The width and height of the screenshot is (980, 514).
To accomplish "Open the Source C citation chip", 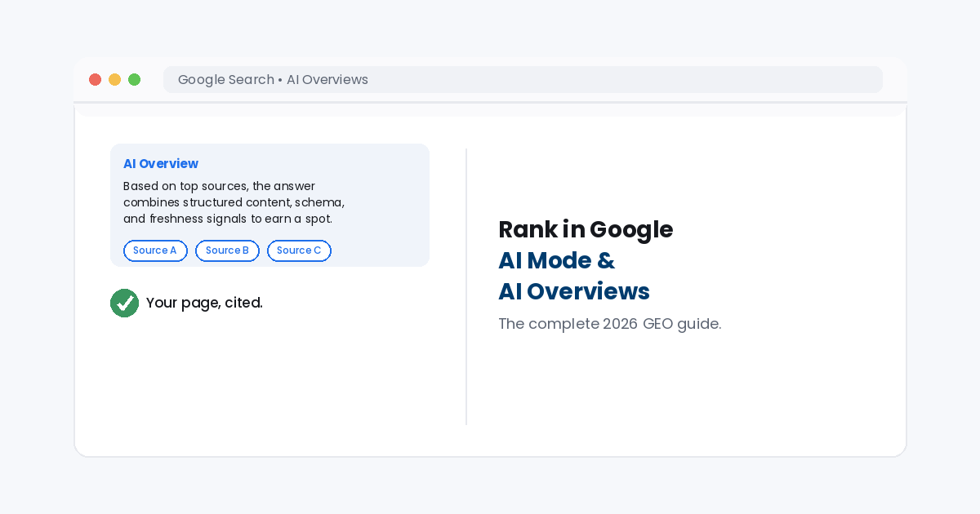I will [x=299, y=250].
